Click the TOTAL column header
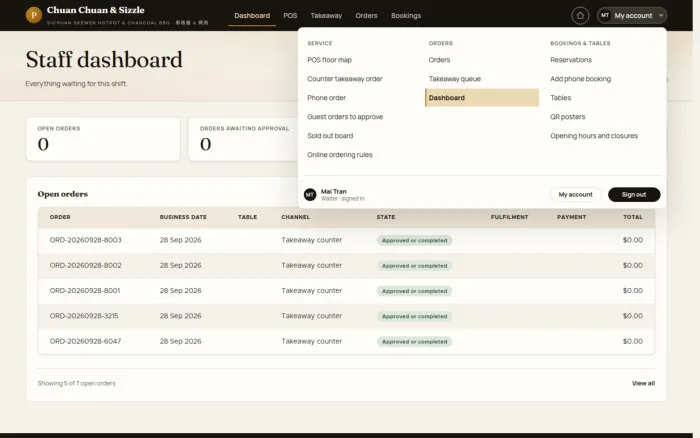The image size is (700, 438). (x=633, y=217)
